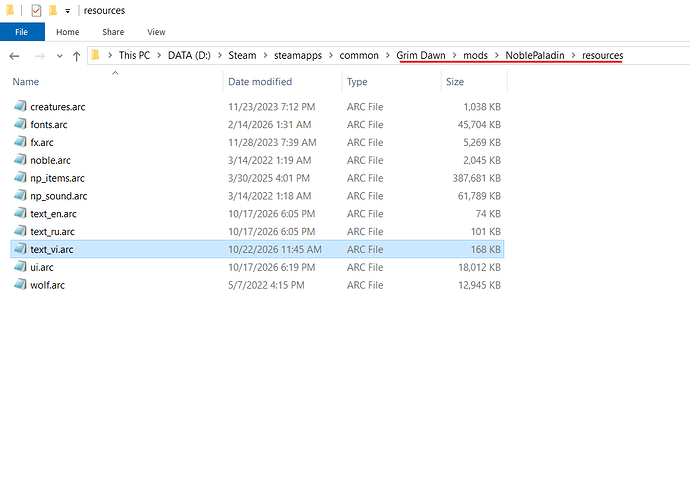The height and width of the screenshot is (494, 690).
Task: Click the wolf.arc file icon
Action: tap(20, 284)
